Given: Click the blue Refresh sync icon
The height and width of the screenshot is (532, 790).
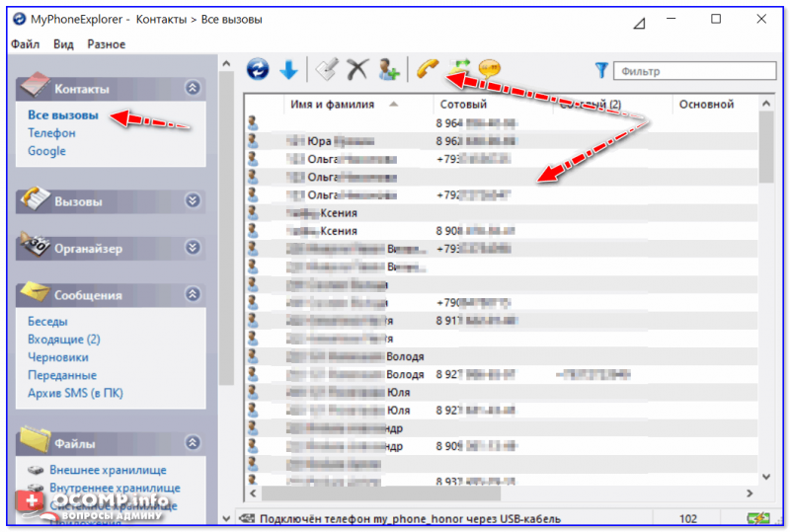Looking at the screenshot, I should (x=258, y=69).
